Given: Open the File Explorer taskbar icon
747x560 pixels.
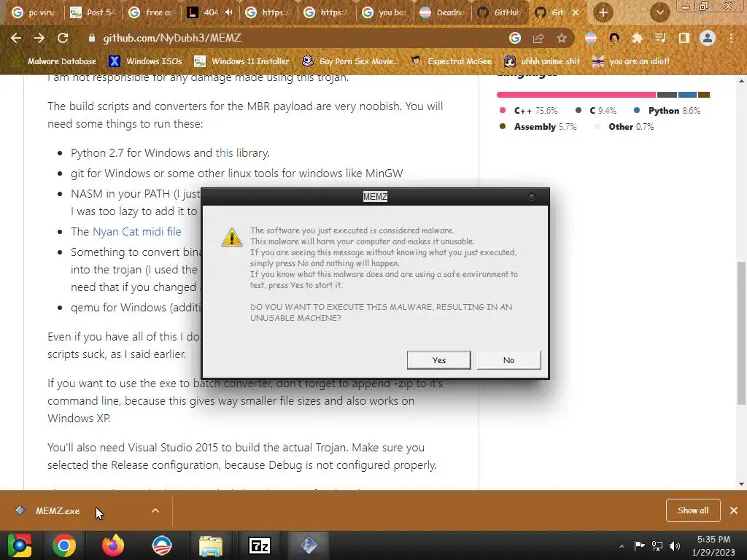Looking at the screenshot, I should pyautogui.click(x=211, y=545).
